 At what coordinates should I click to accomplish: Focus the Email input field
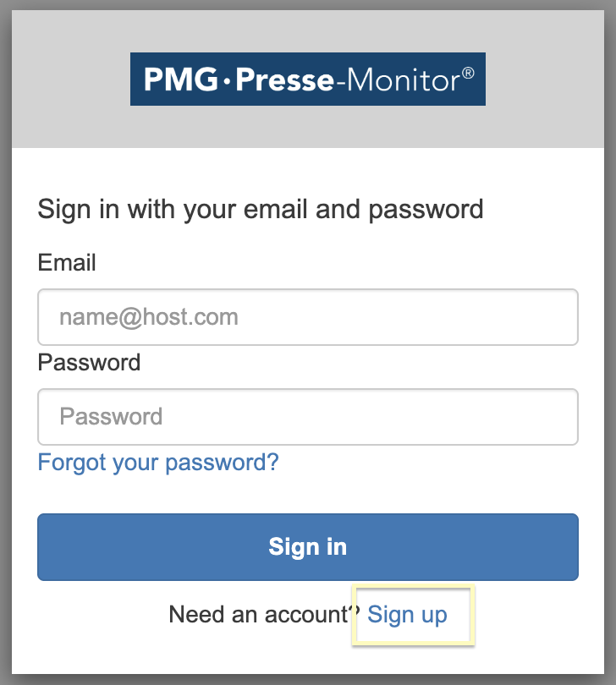pyautogui.click(x=308, y=317)
